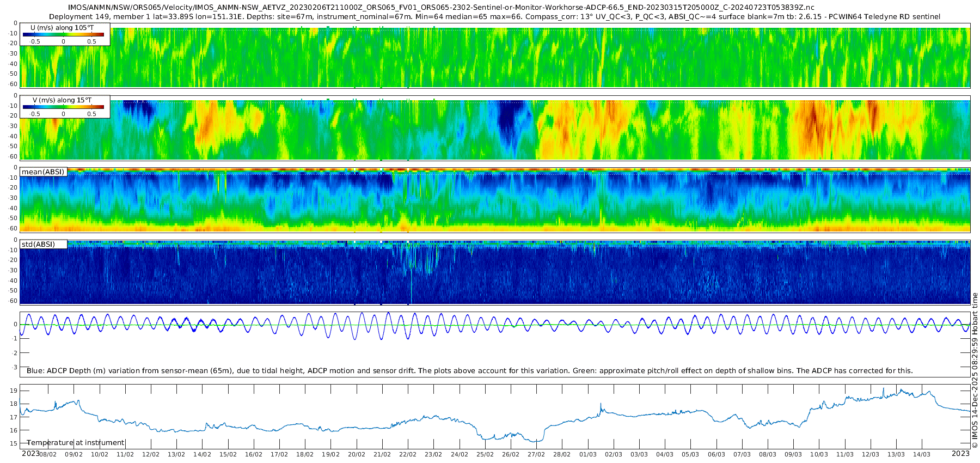Click the 10/02 date tick label
Screen dimensions: 980x463
coord(100,454)
